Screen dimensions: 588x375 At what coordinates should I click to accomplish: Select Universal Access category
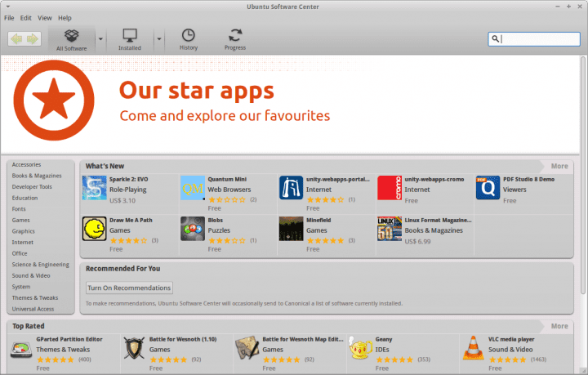coord(33,309)
